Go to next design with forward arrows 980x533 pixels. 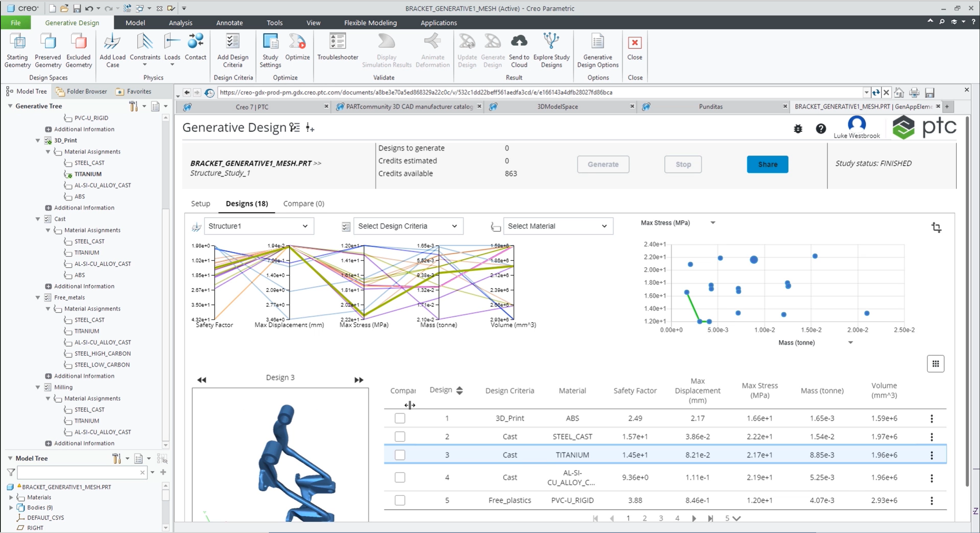tap(359, 380)
